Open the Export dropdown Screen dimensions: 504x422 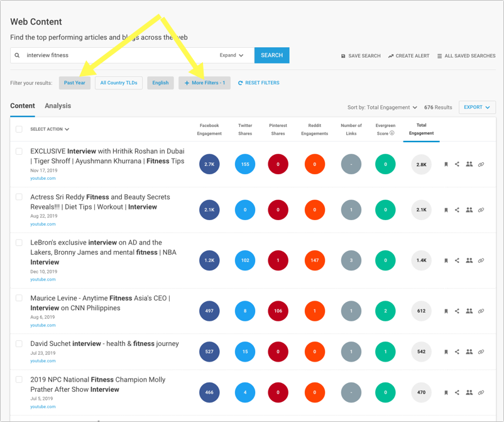click(476, 107)
